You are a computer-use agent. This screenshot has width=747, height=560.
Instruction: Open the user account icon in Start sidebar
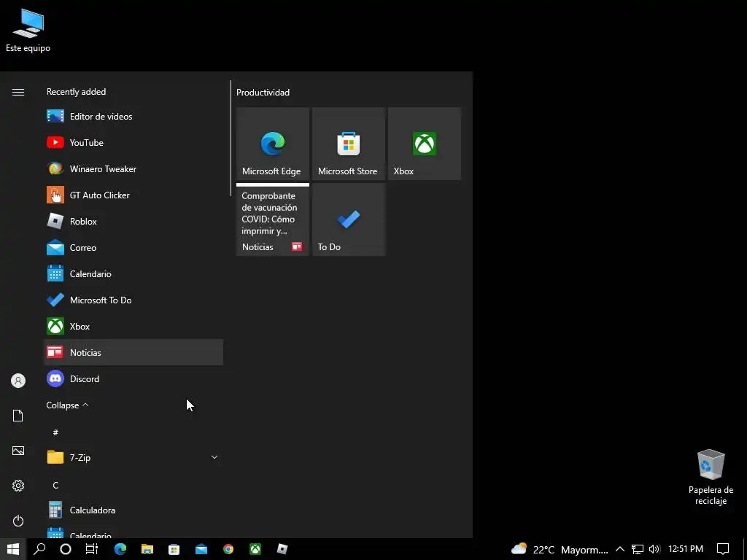coord(18,381)
